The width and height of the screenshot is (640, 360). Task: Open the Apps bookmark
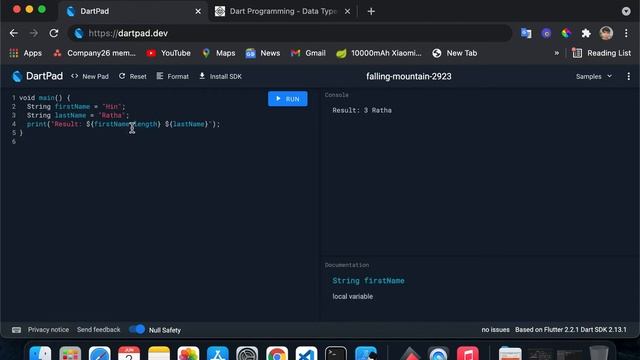(25, 53)
